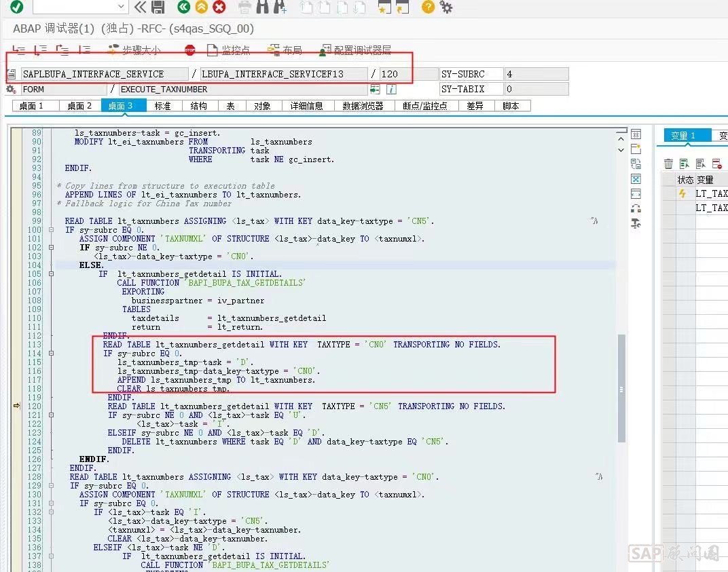Image resolution: width=728 pixels, height=572 pixels.
Task: Collapse the IF block at line 137
Action: pos(51,556)
